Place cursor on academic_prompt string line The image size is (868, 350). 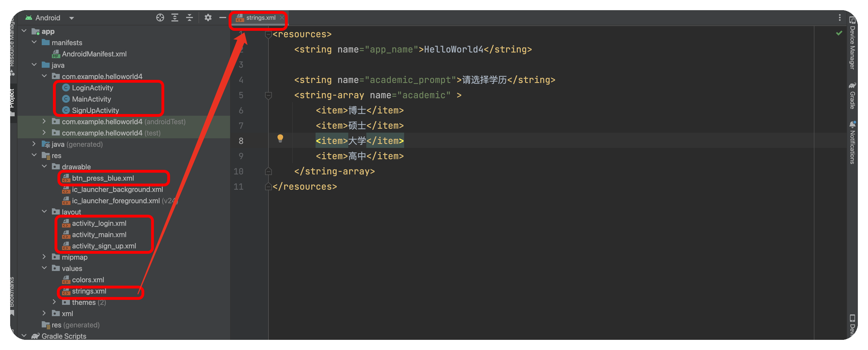[425, 80]
